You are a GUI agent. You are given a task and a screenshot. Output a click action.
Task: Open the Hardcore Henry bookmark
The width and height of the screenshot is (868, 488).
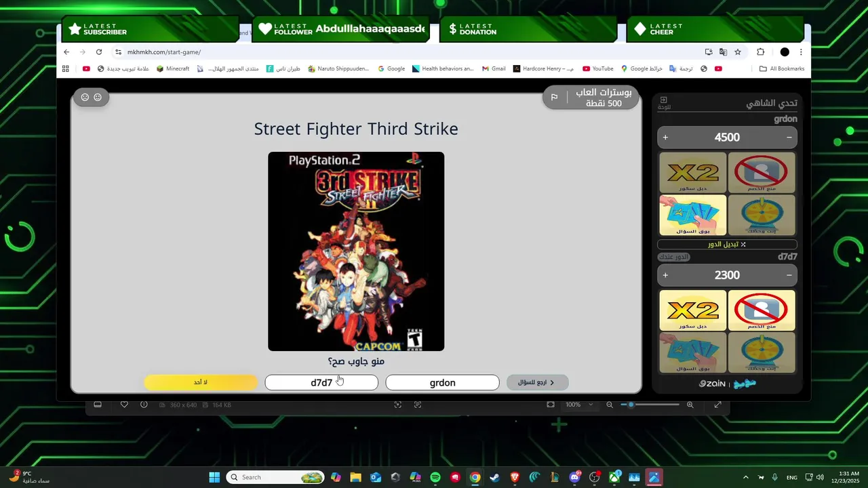(543, 68)
